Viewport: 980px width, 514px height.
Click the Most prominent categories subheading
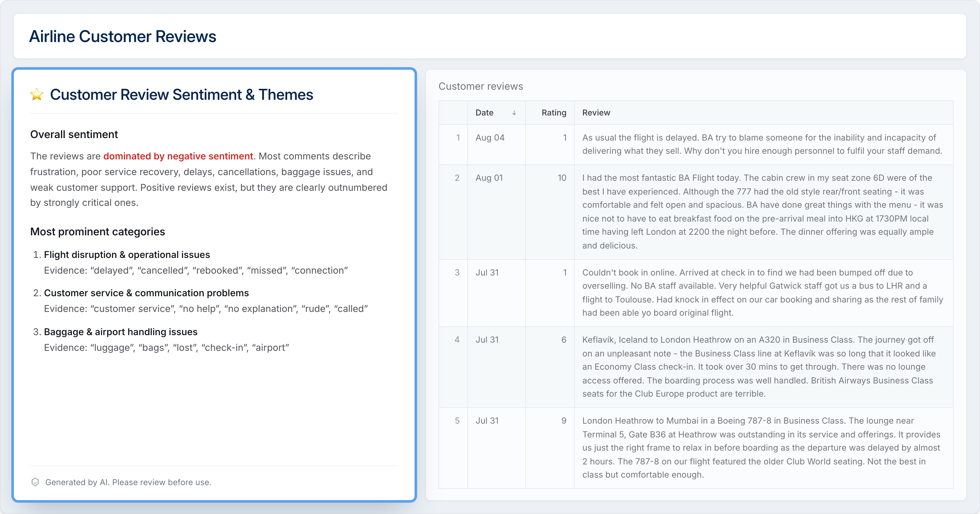coord(98,232)
